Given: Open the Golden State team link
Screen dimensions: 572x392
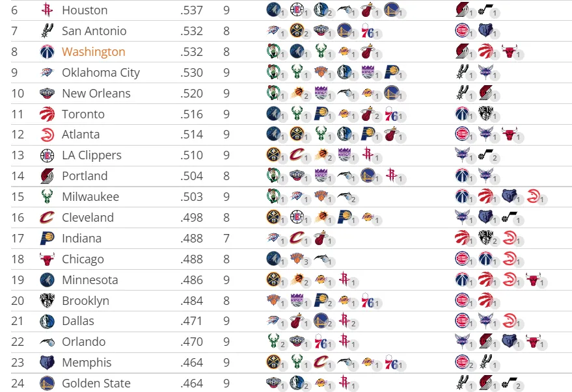Looking at the screenshot, I should (x=96, y=384).
